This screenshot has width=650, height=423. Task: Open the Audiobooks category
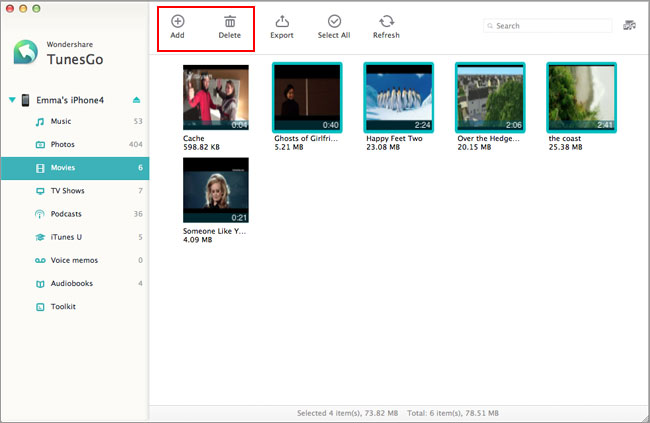(x=75, y=284)
